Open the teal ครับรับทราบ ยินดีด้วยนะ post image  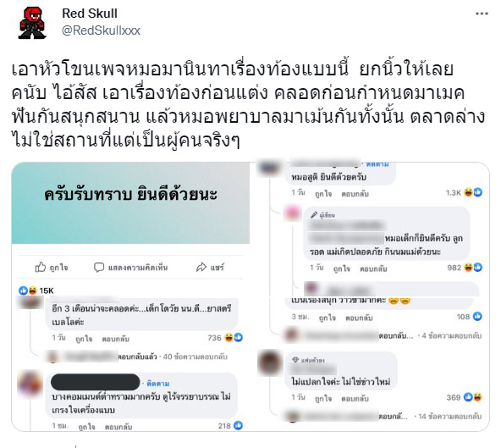pyautogui.click(x=130, y=202)
